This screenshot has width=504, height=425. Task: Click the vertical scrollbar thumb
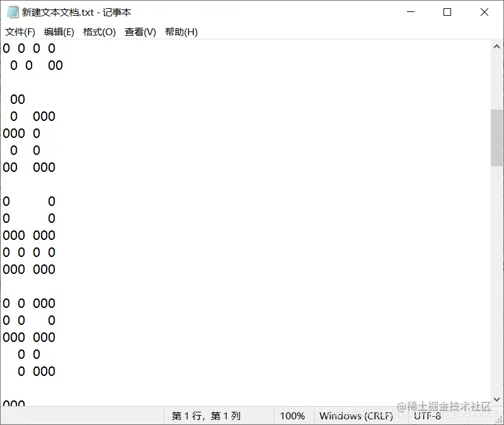pyautogui.click(x=496, y=138)
